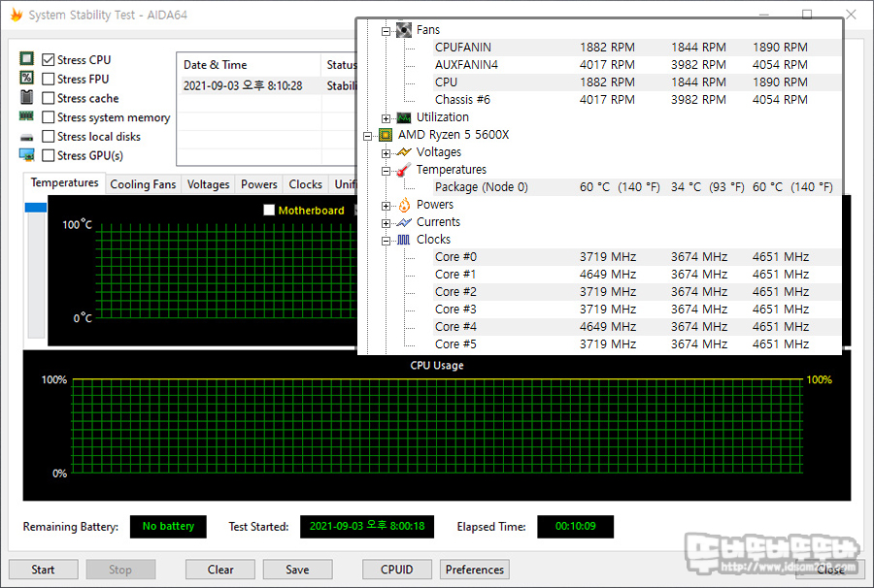The width and height of the screenshot is (874, 588).
Task: Enable the Stress FPU checkbox
Action: click(x=49, y=79)
